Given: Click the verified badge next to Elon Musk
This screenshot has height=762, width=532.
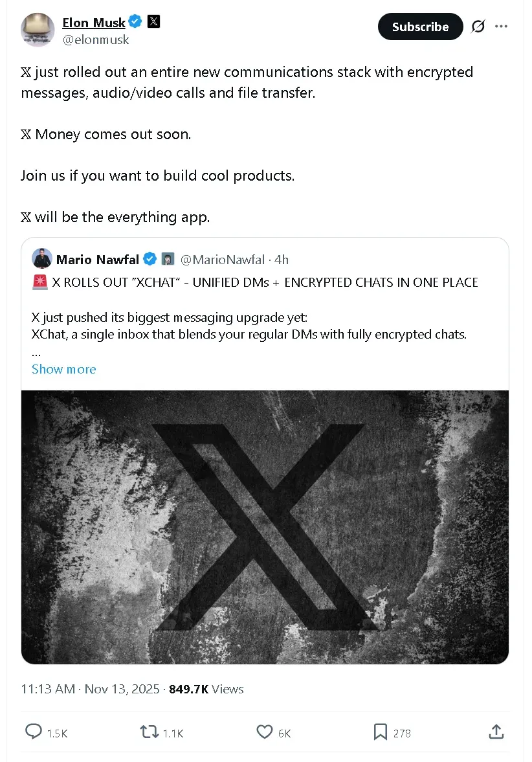Looking at the screenshot, I should [x=135, y=21].
